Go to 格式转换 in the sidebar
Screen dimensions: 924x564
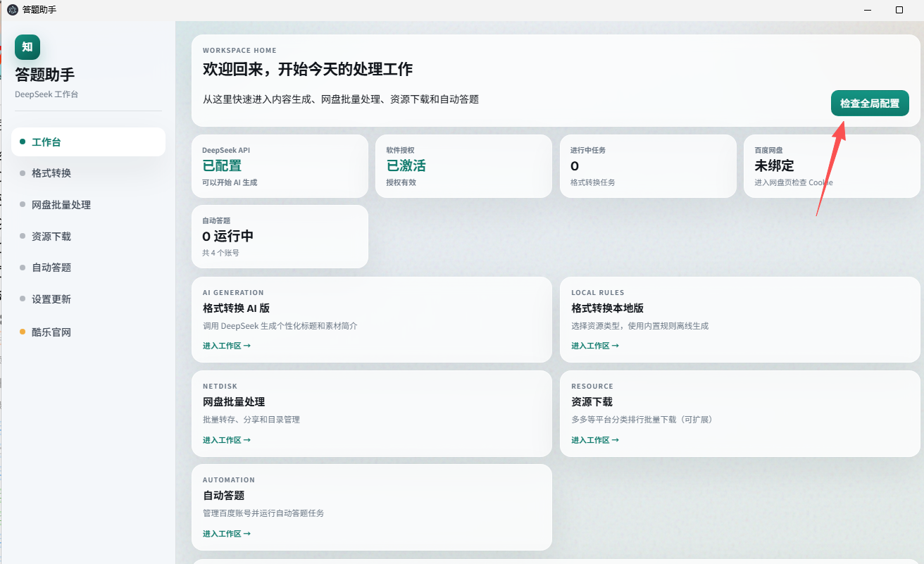88,173
